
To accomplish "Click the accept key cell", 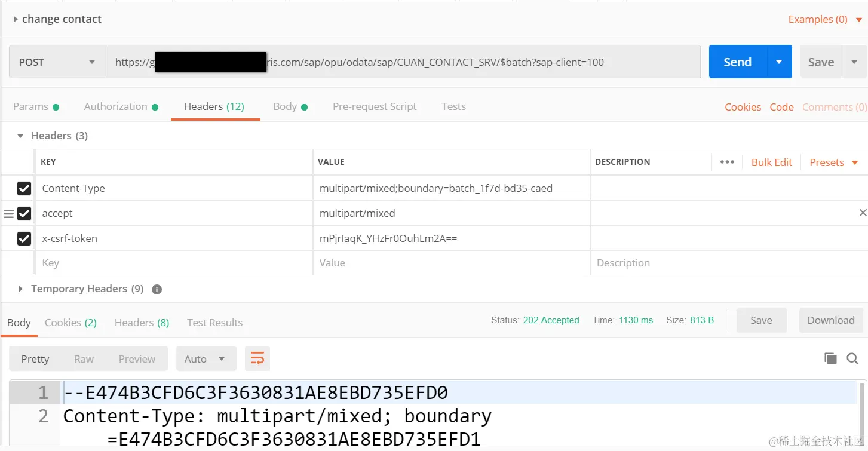I will tap(174, 213).
